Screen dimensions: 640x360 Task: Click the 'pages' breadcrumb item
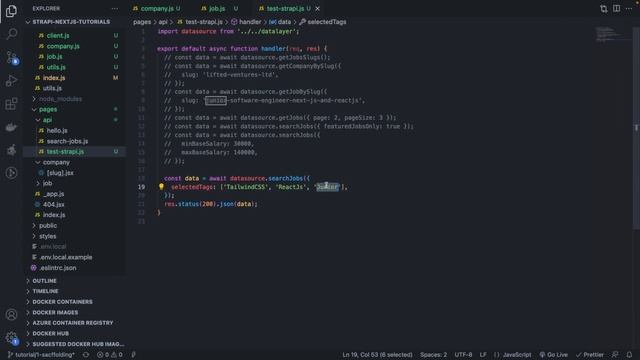(x=142, y=22)
